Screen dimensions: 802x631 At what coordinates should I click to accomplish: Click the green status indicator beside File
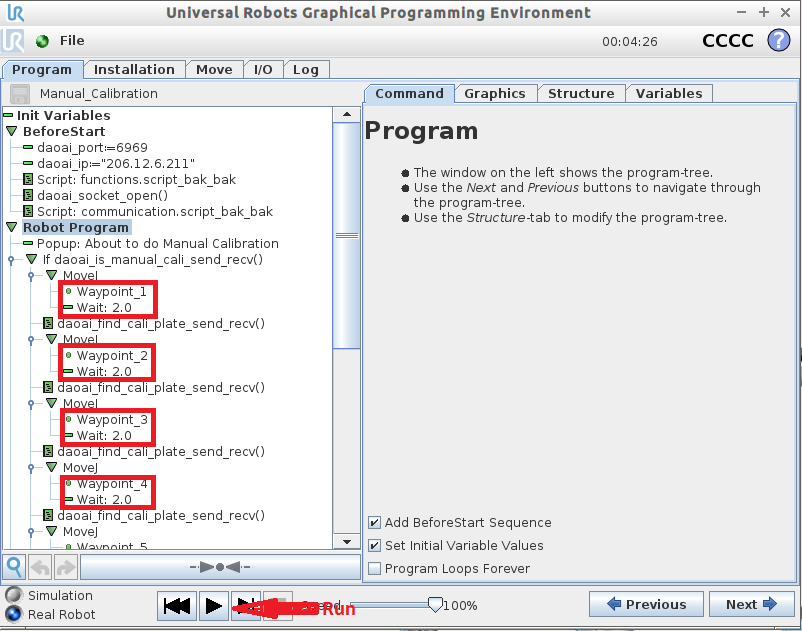tap(42, 41)
